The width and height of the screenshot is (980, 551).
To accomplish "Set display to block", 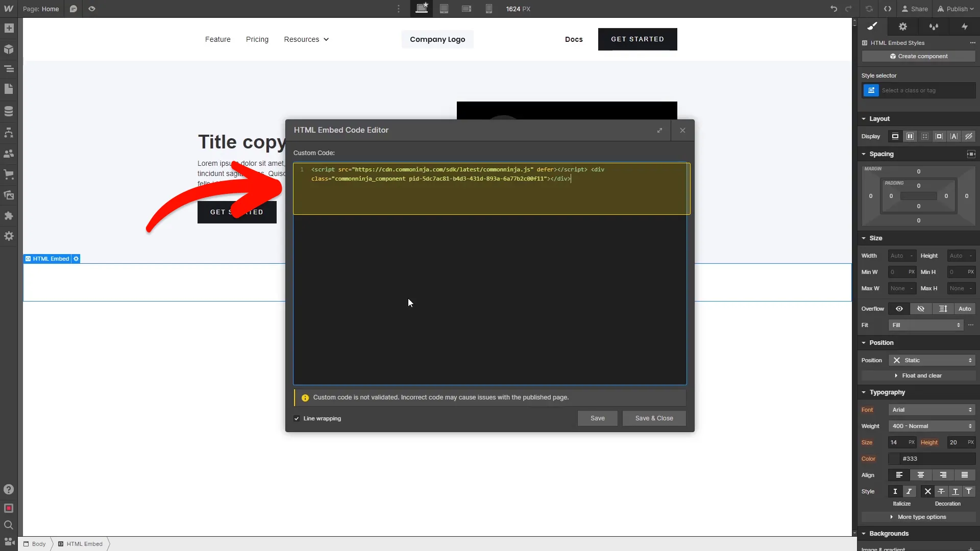I will coord(895,136).
